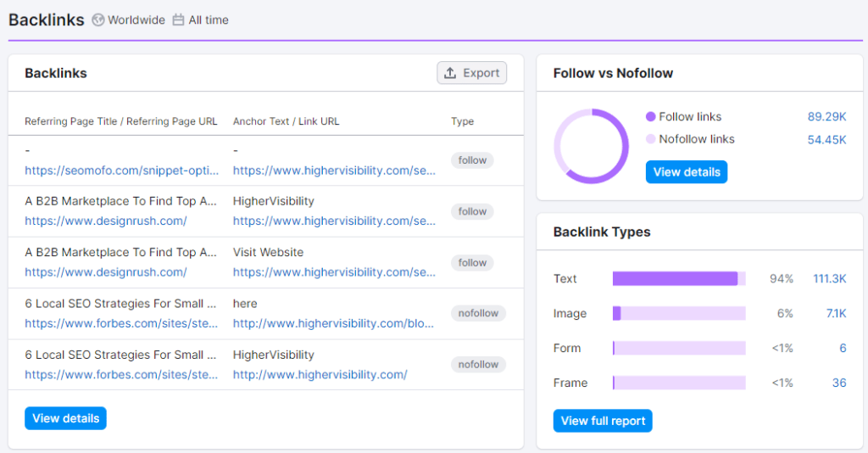Click the Export upload arrow icon
The image size is (868, 453).
coord(450,73)
